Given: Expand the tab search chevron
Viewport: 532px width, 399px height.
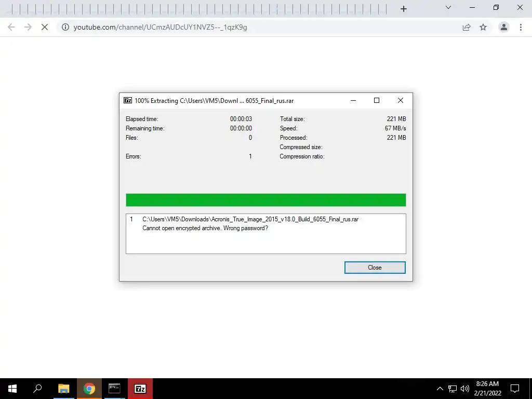Looking at the screenshot, I should pyautogui.click(x=448, y=7).
